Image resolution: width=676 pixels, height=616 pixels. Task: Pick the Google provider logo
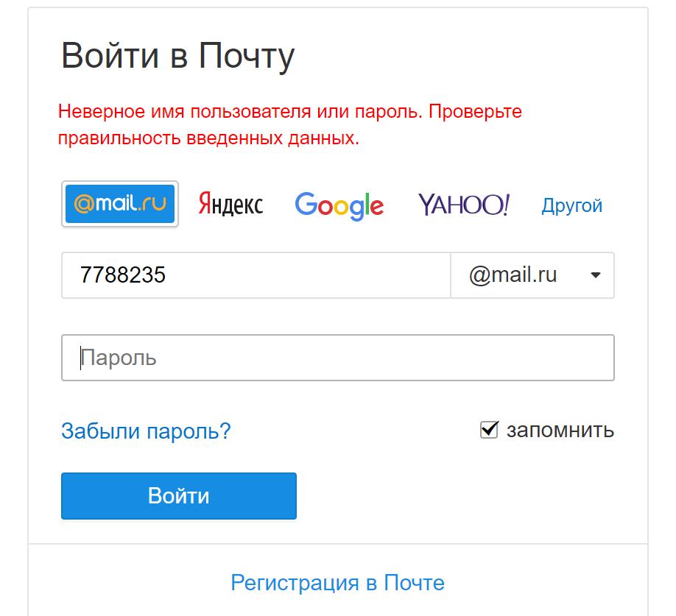339,205
